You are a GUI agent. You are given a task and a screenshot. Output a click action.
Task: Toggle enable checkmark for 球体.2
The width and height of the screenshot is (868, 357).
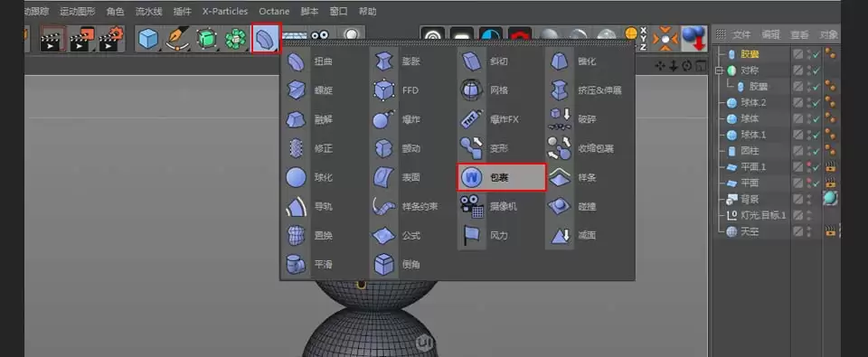tap(816, 102)
